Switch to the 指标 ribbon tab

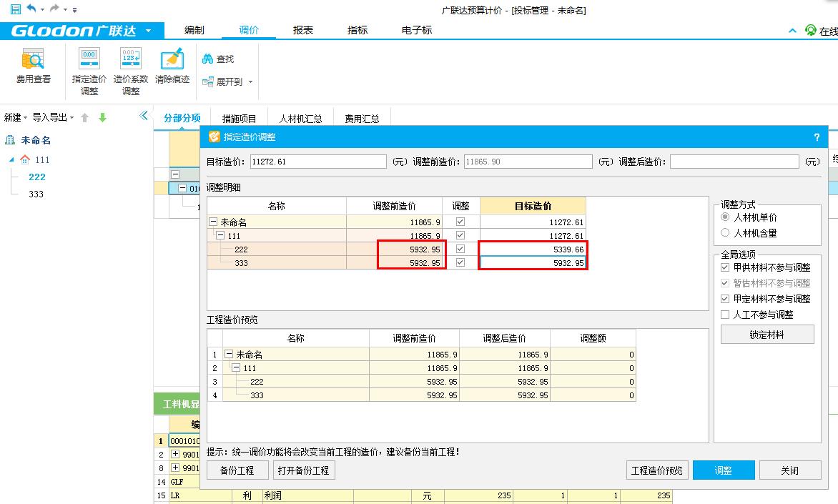point(358,31)
